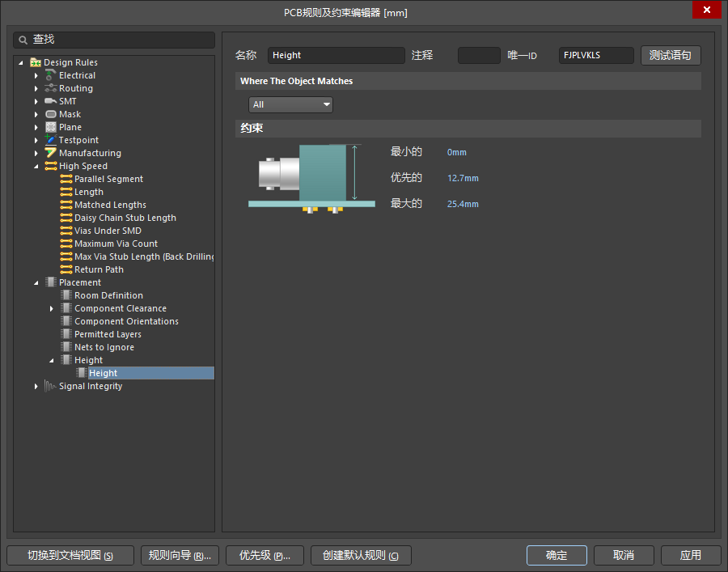Select the Room Definition rule
The image size is (728, 572).
[108, 295]
